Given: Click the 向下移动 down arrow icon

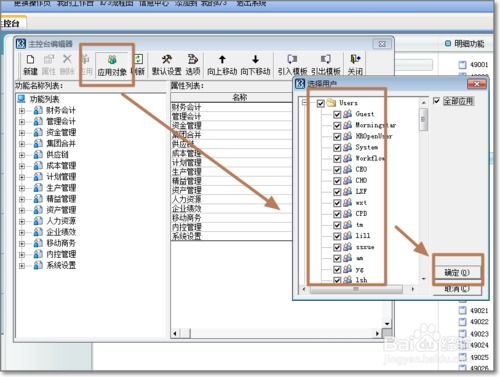Looking at the screenshot, I should pyautogui.click(x=255, y=60).
